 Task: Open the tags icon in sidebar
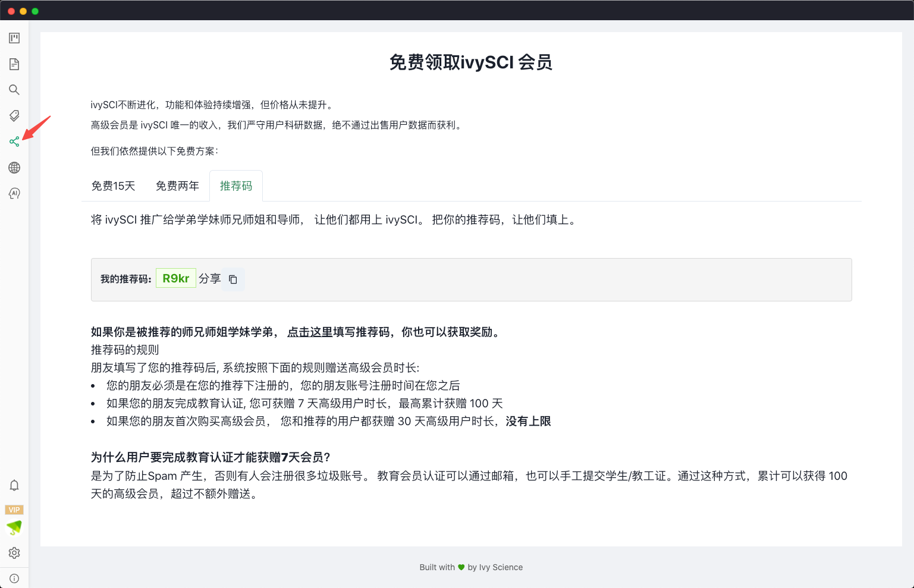pos(14,115)
